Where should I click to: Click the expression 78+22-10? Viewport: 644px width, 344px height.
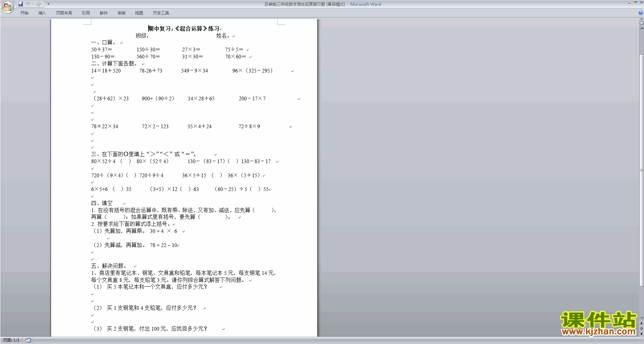163,245
